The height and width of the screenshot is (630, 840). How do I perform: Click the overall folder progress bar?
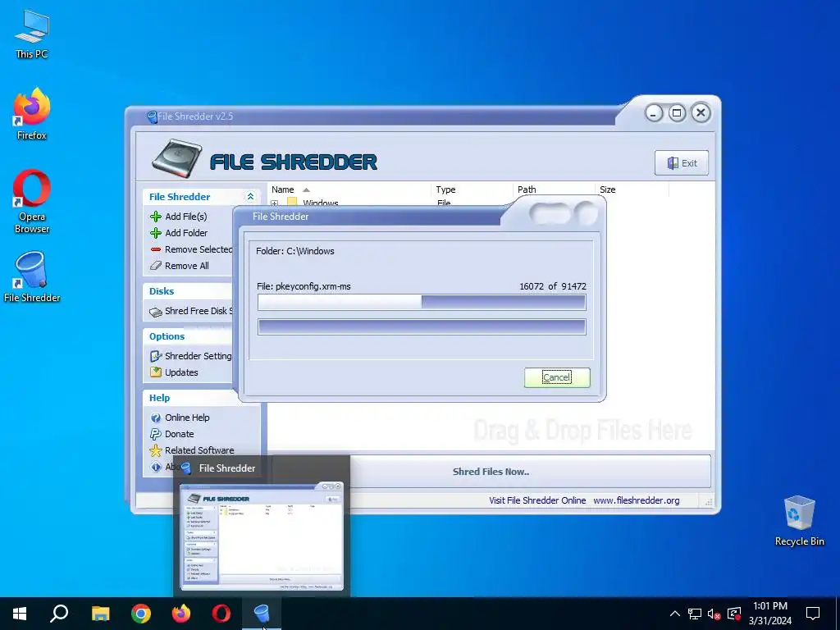[x=422, y=326]
